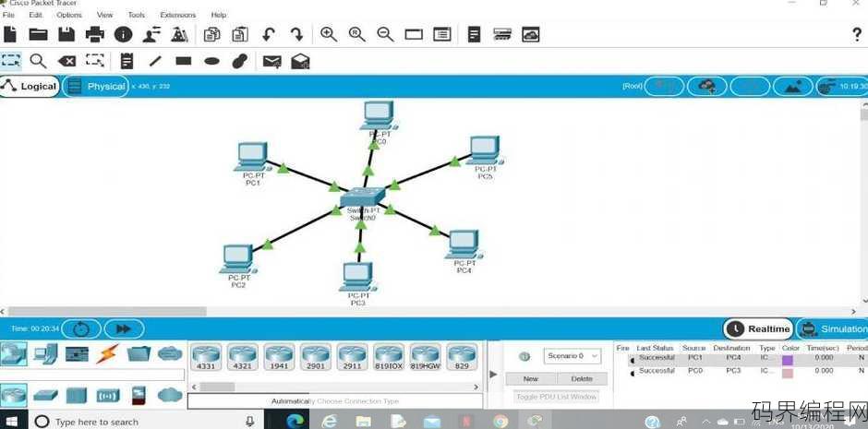Open the network information icon
The height and width of the screenshot is (429, 868).
pos(123,34)
